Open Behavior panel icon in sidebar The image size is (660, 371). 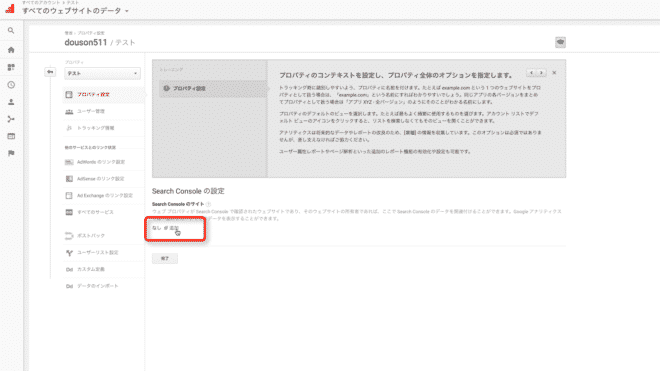click(x=11, y=136)
